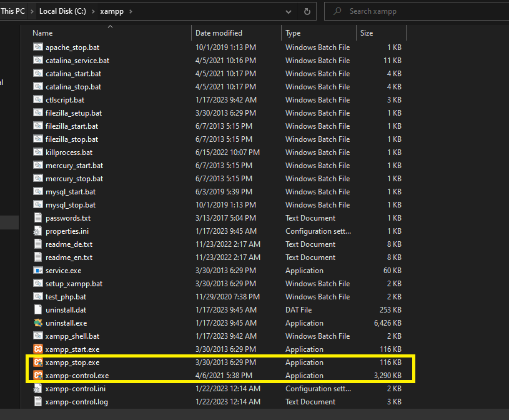Click the xampp_start.exe orange icon
The image size is (509, 420).
pos(38,349)
